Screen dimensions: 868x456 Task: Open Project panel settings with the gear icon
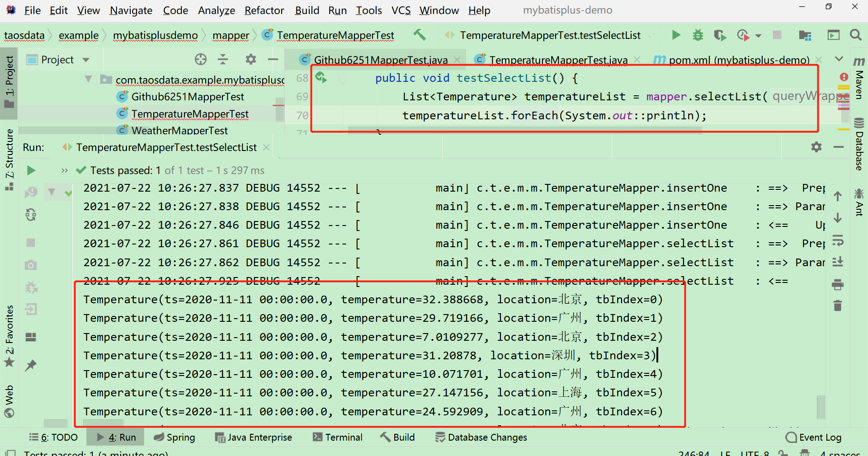251,59
